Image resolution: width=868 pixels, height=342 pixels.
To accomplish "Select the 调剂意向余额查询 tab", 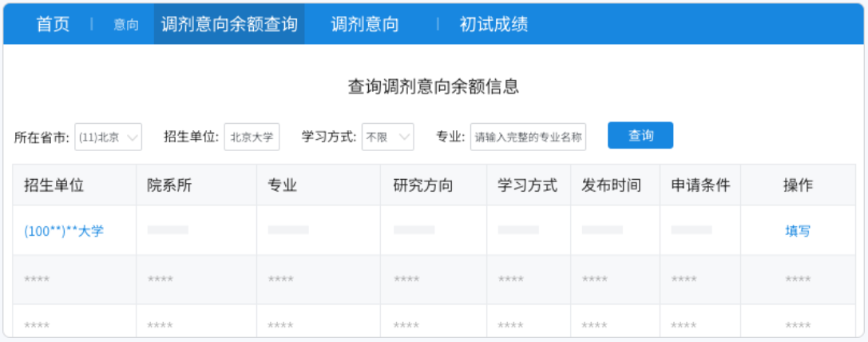I will pos(229,24).
